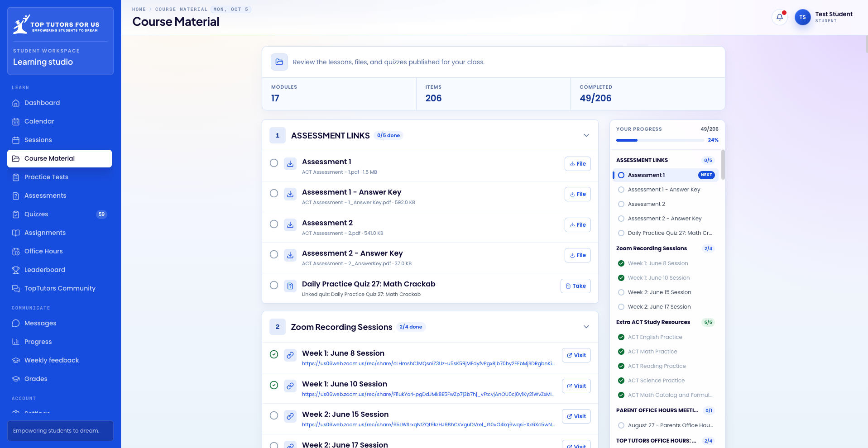This screenshot has height=448, width=868.
Task: Visit Week 1: June 10 Session
Action: [x=576, y=386]
